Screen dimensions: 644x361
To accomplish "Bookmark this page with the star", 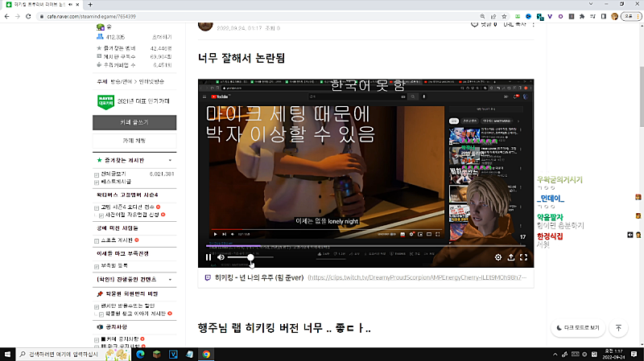I will [505, 16].
